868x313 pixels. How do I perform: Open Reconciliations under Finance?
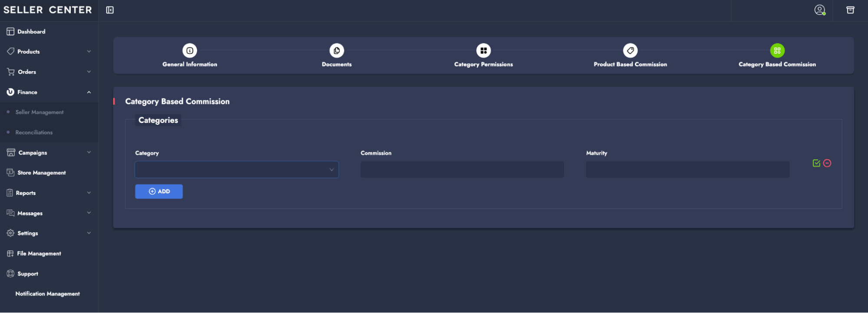[34, 132]
